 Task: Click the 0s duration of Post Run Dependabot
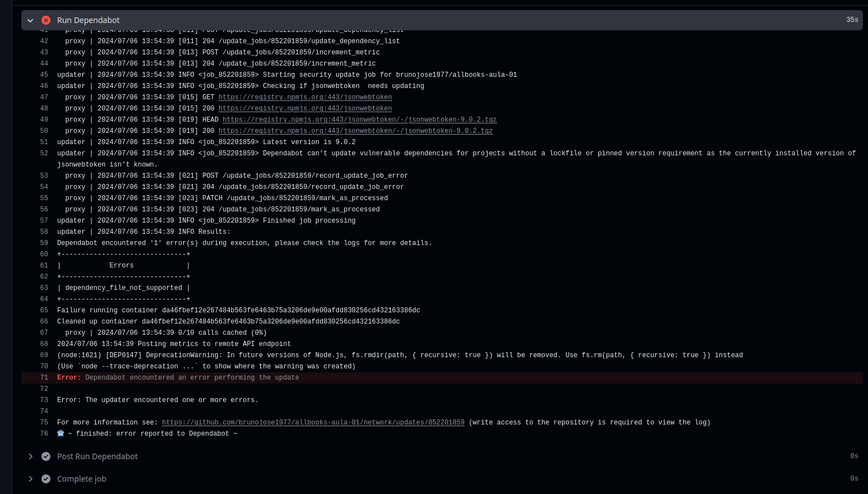[854, 456]
